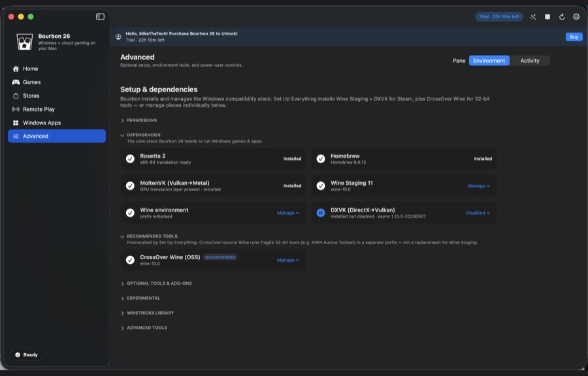The image size is (588, 376).
Task: Click the Ready status indicator
Action: click(26, 354)
